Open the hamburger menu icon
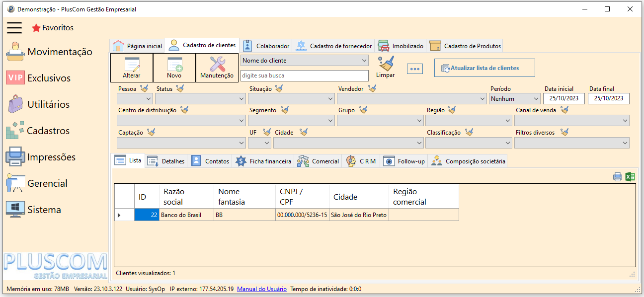 pos(14,28)
